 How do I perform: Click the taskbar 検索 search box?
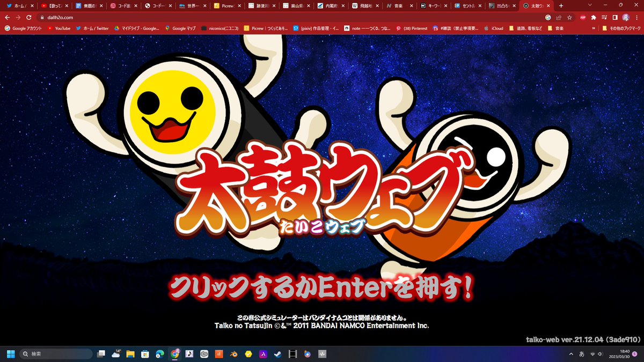tap(55, 354)
